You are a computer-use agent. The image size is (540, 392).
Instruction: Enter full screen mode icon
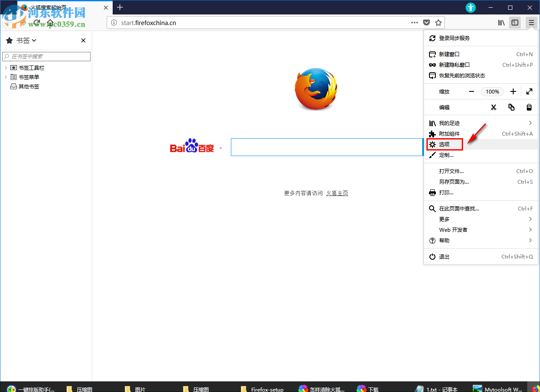point(529,91)
